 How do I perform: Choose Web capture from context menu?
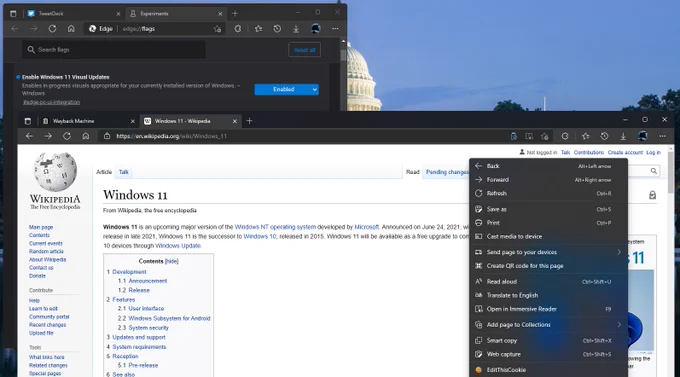coord(549,354)
